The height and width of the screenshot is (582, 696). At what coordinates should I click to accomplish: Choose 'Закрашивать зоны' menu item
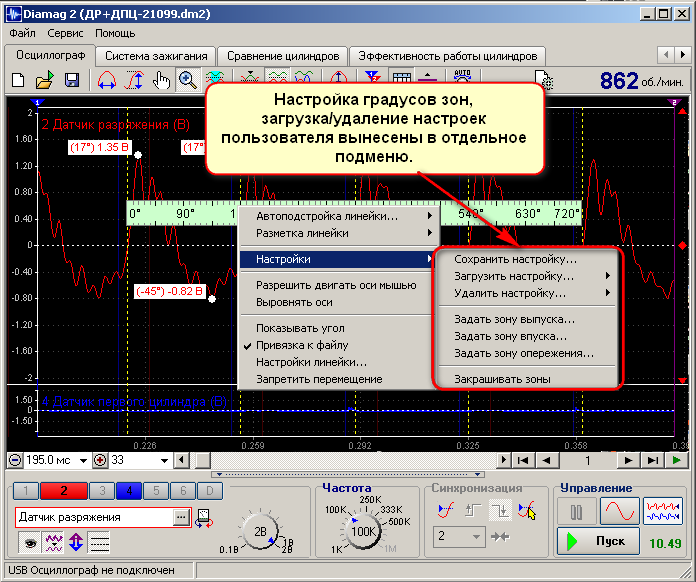click(527, 380)
